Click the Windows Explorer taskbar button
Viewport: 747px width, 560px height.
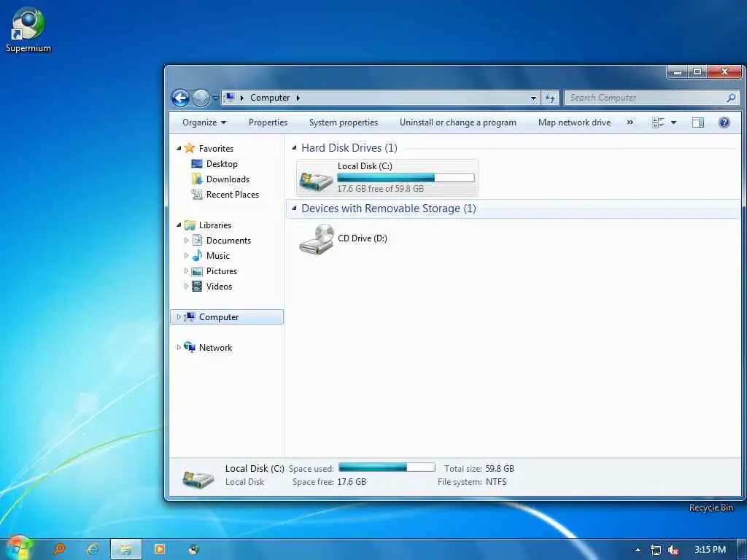coord(126,549)
